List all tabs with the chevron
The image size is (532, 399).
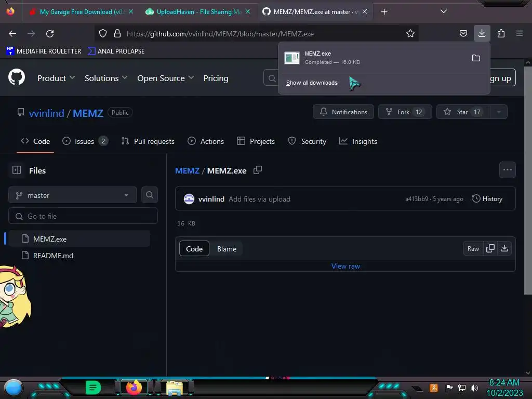click(443, 11)
